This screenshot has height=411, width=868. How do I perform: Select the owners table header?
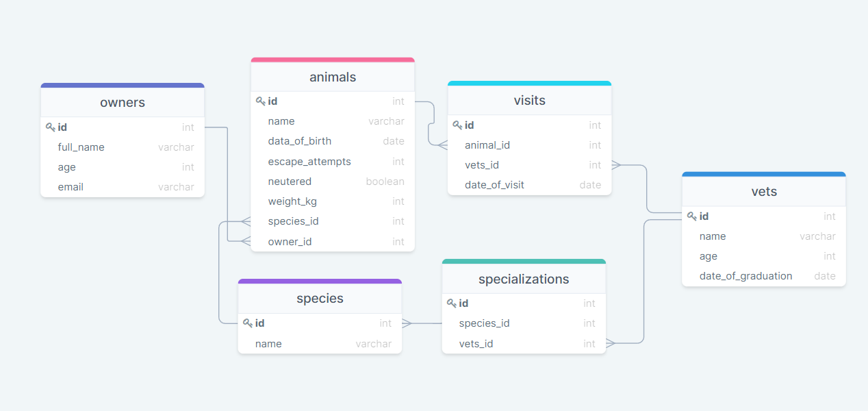click(x=122, y=102)
